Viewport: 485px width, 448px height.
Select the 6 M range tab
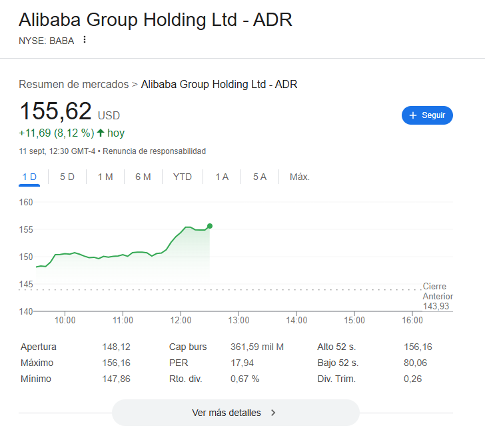[x=143, y=177]
